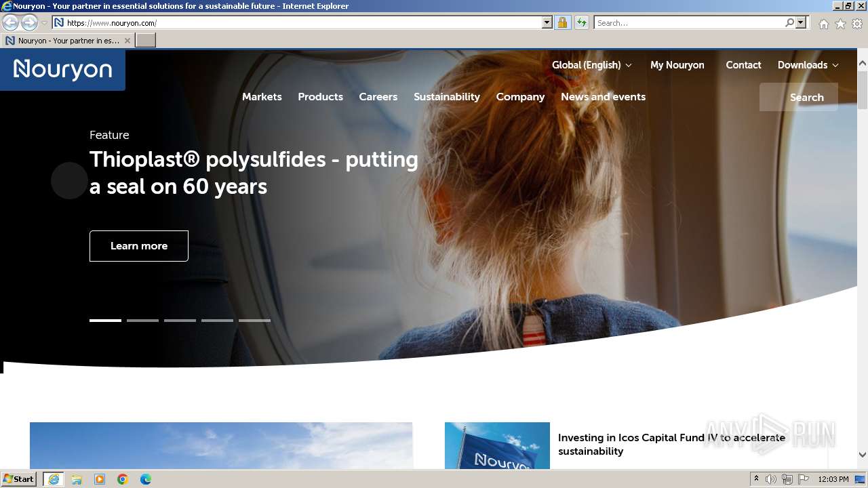
Task: Restore down the Internet Explorer window
Action: click(x=849, y=6)
